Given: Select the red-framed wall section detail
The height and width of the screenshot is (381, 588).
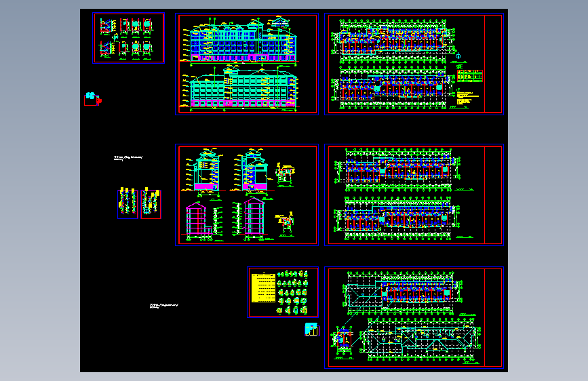Looking at the screenshot, I should click(x=151, y=203).
